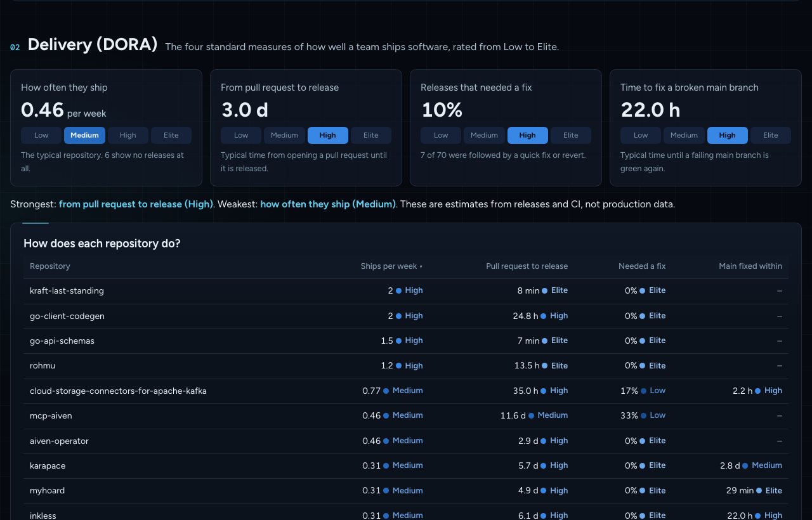
Task: Click the 1.5 High cell for go-api-schemas
Action: 402,341
